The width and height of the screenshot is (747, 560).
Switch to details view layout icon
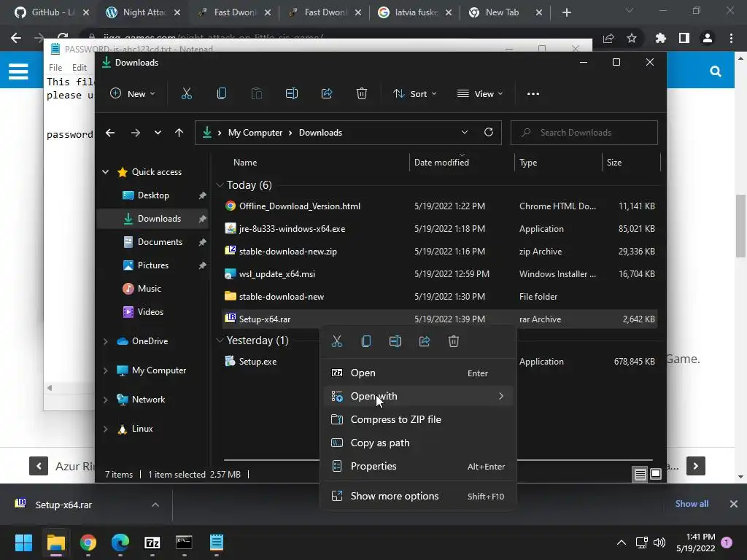pyautogui.click(x=640, y=474)
